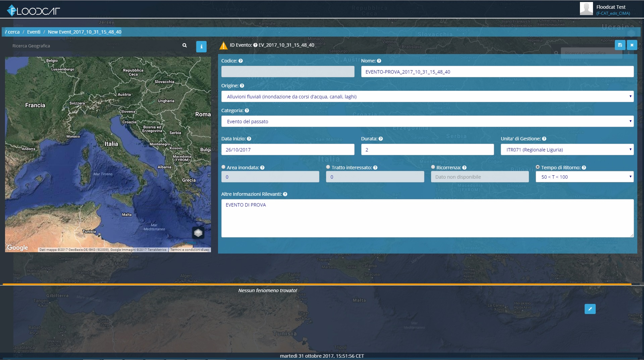Screen dimensions: 644x360
Task: Expand the Origine dropdown
Action: 427,96
